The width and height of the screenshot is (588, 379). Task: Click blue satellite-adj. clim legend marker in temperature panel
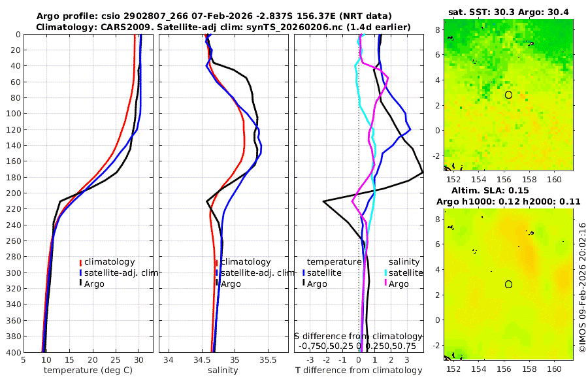tap(80, 273)
